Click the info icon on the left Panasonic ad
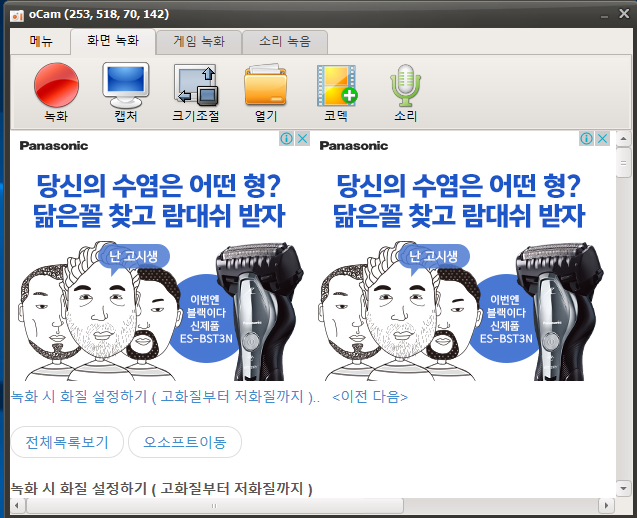Screen dimensions: 637x518 [286, 139]
